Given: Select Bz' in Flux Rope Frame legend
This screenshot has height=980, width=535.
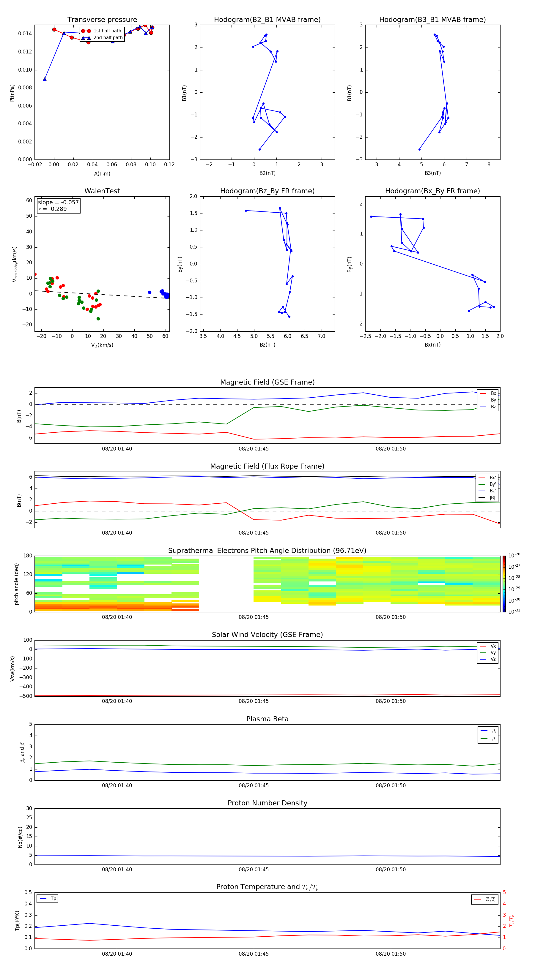Looking at the screenshot, I should [487, 491].
